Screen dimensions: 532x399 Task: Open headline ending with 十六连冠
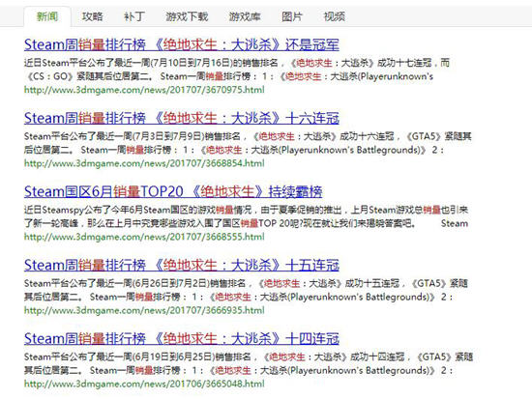[x=182, y=118]
